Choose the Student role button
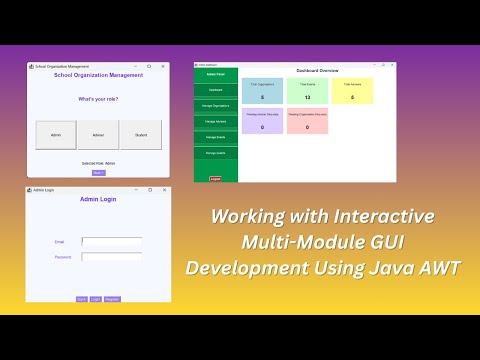The image size is (480, 360). [141, 135]
